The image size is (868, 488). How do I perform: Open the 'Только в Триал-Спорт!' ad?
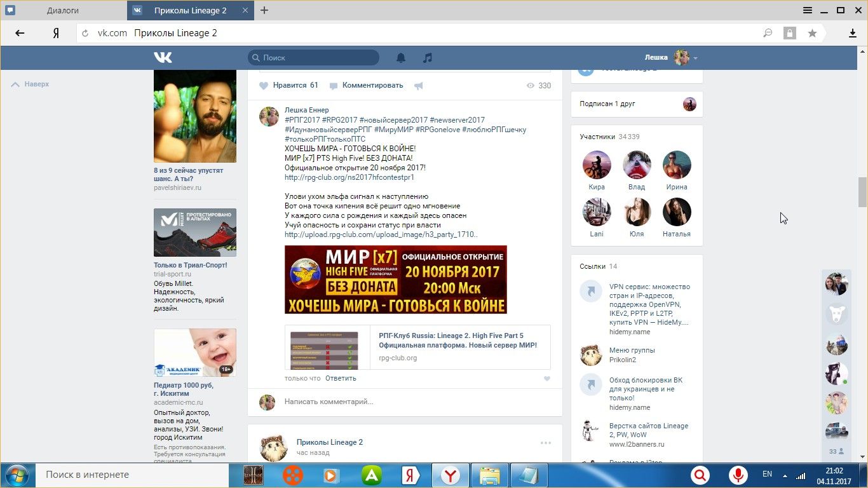(x=195, y=260)
